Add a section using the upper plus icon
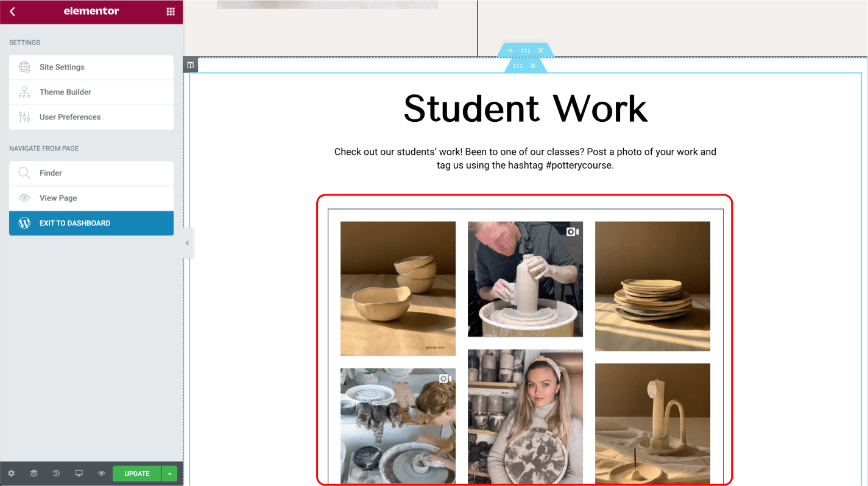The width and height of the screenshot is (868, 486). click(510, 51)
